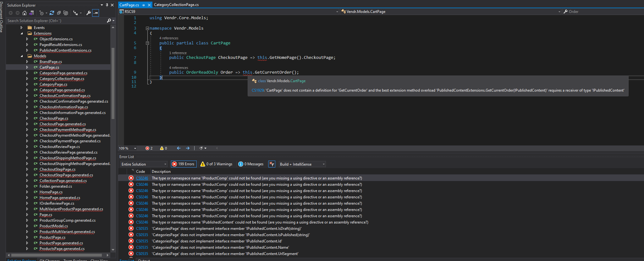Open Properties wrench icon in Solution Explorer

(x=89, y=13)
